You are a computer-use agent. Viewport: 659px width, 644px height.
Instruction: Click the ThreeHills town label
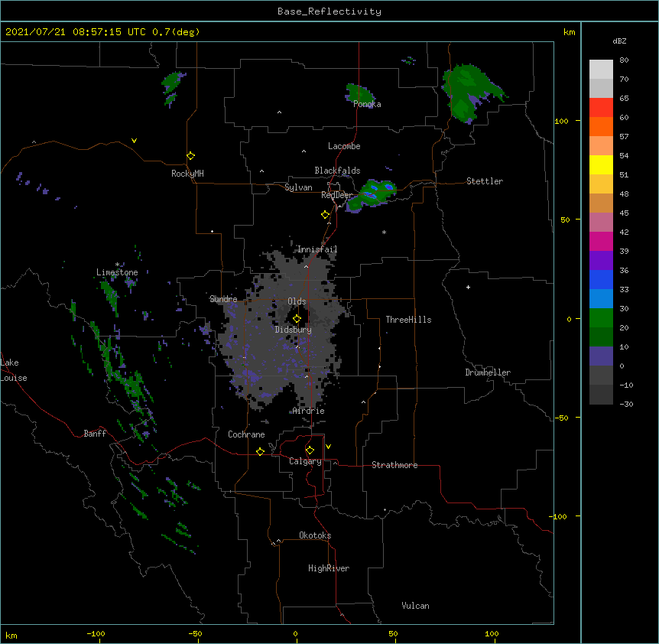click(408, 320)
